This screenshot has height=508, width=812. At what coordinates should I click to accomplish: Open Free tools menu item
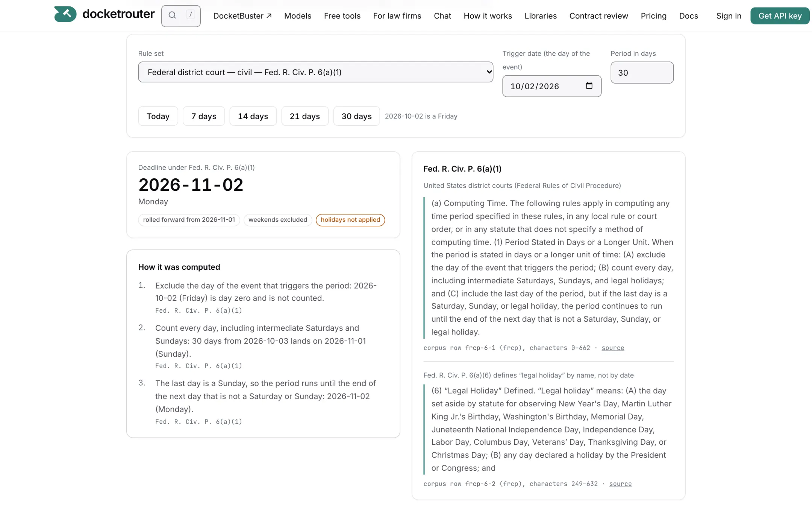pyautogui.click(x=342, y=16)
